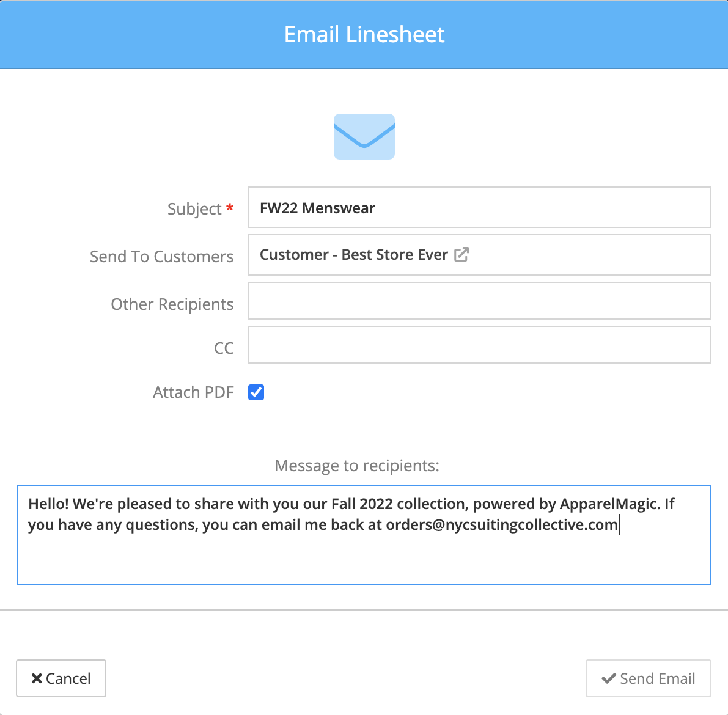Click the Other Recipients input box
728x715 pixels.
coord(480,301)
